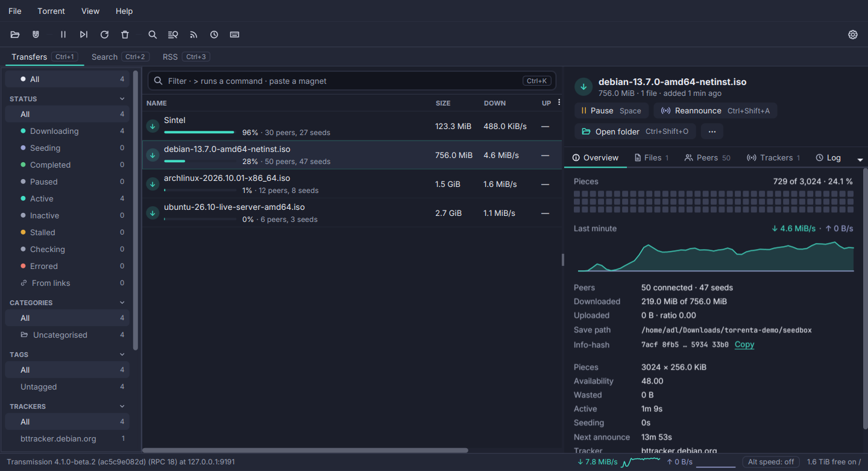868x471 pixels.
Task: Collapse the CATEGORIES sidebar section
Action: tap(122, 303)
